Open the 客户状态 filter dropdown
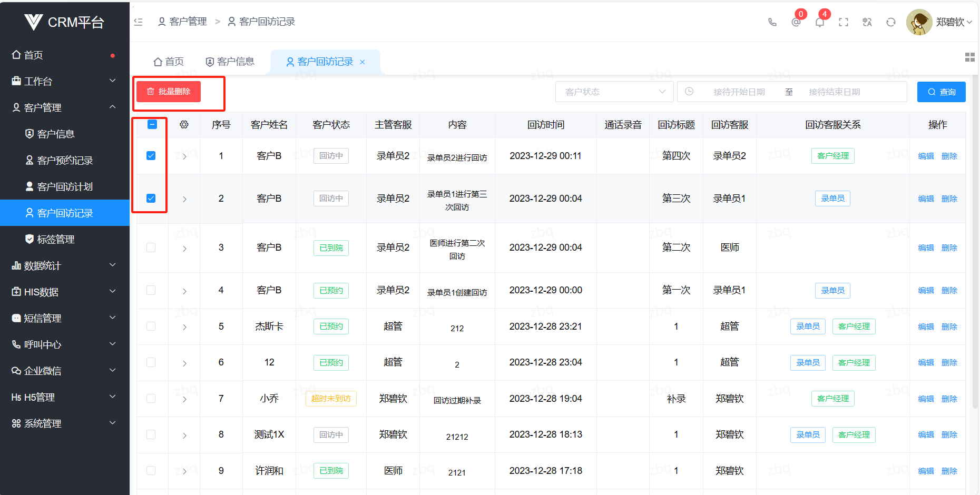Screen dimensions: 980x495 click(614, 92)
